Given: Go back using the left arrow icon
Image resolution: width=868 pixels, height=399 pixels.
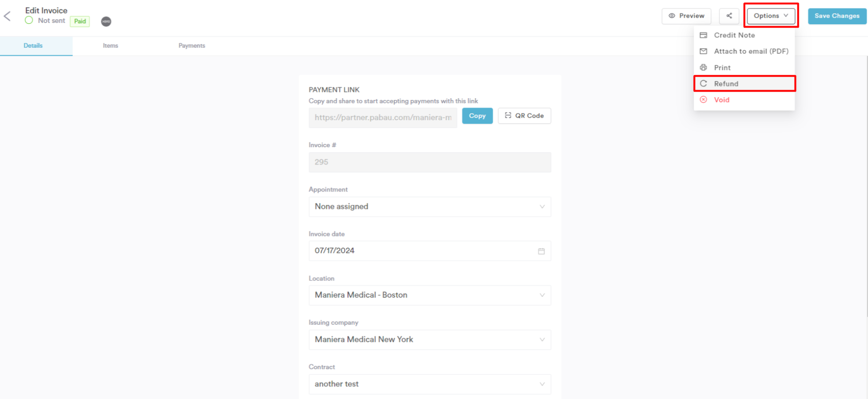Looking at the screenshot, I should pos(7,16).
